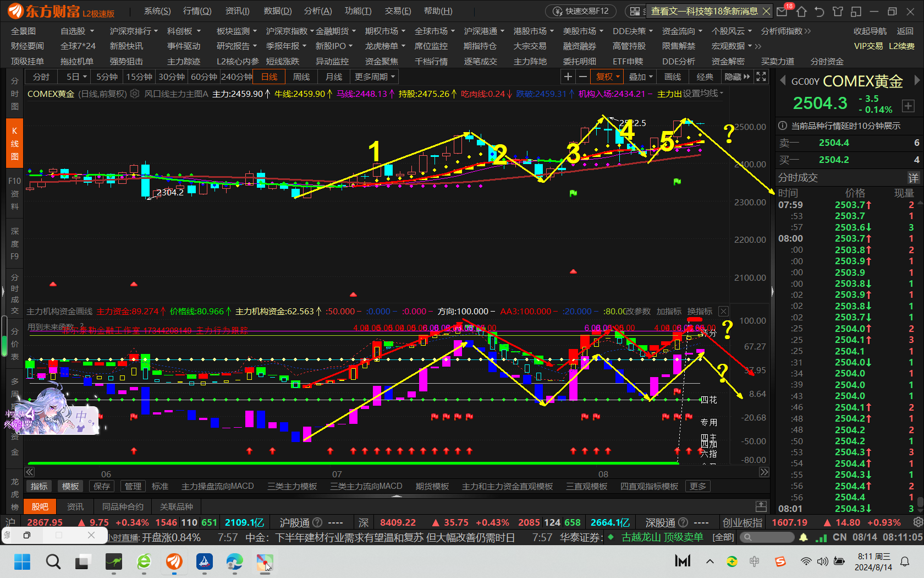Go to the next instrument with the right arrow

tap(917, 81)
